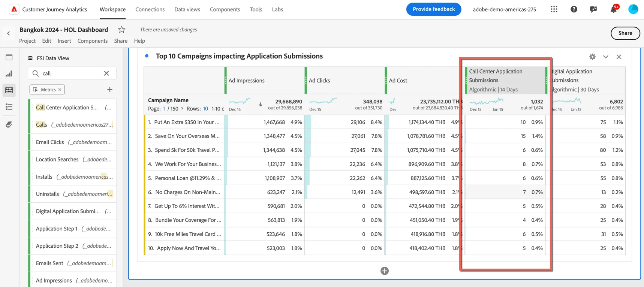Open the panel settings gear
Screen dimensions: 644x287
point(592,57)
